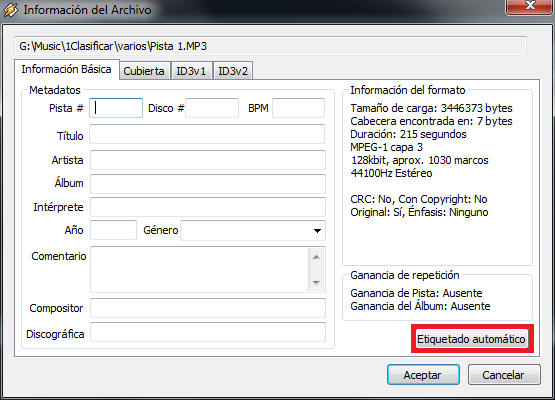Click the text 'MPEG-1 capa 3'
This screenshot has height=400, width=555.
coord(387,147)
